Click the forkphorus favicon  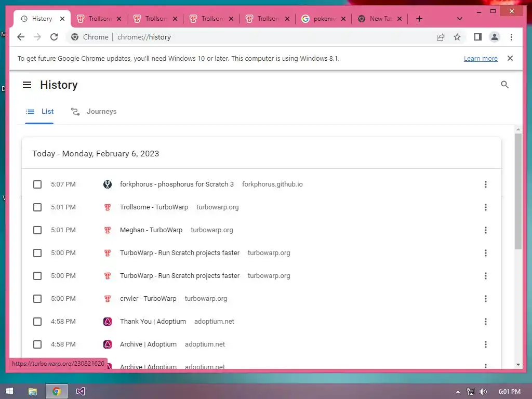point(108,184)
